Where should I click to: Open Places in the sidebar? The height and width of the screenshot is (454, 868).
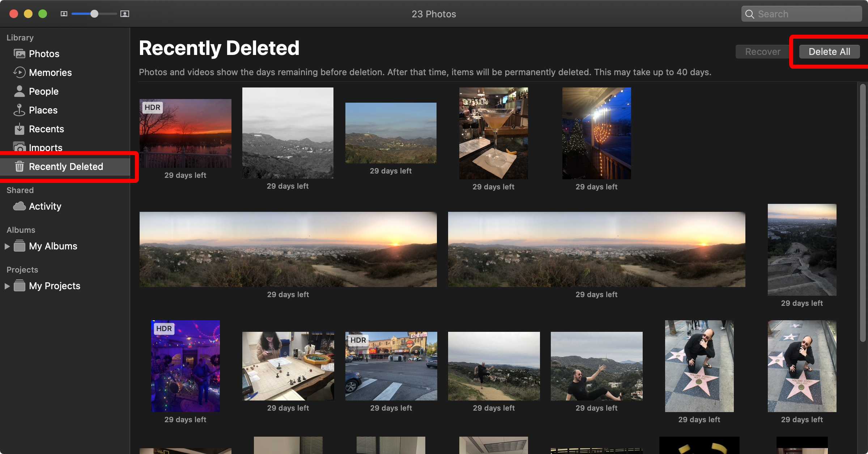pos(65,110)
